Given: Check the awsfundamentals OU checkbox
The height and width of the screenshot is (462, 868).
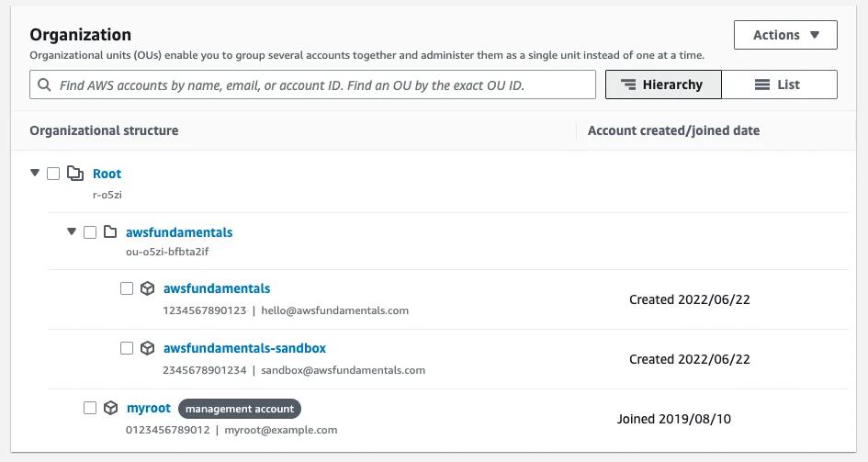Looking at the screenshot, I should pos(90,232).
